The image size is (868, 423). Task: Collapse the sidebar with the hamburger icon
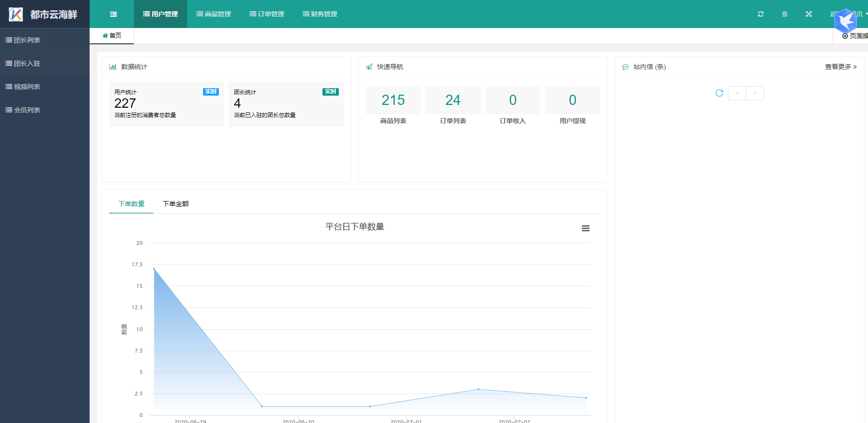tap(113, 14)
